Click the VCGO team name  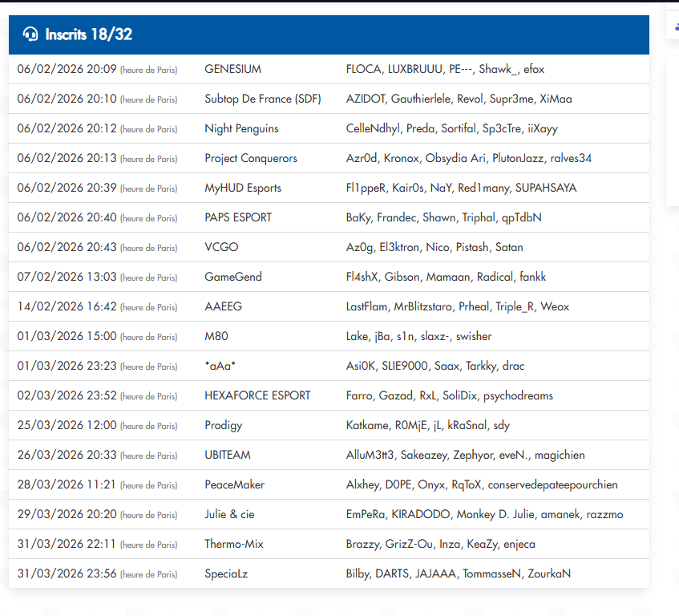tap(222, 247)
